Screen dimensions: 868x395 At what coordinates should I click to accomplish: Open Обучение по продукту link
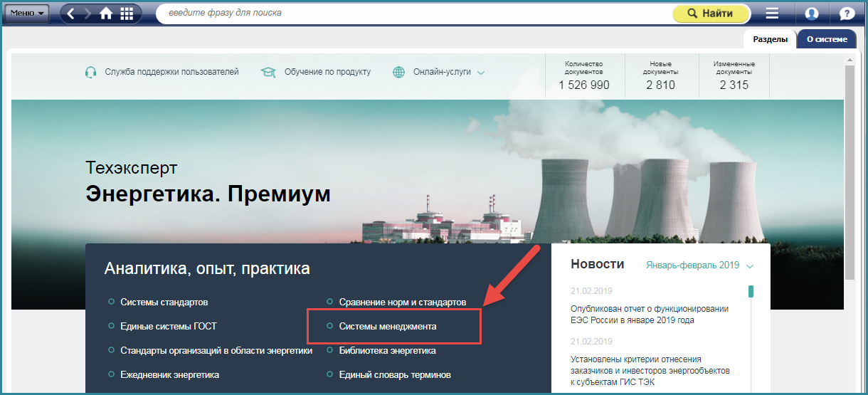[327, 72]
